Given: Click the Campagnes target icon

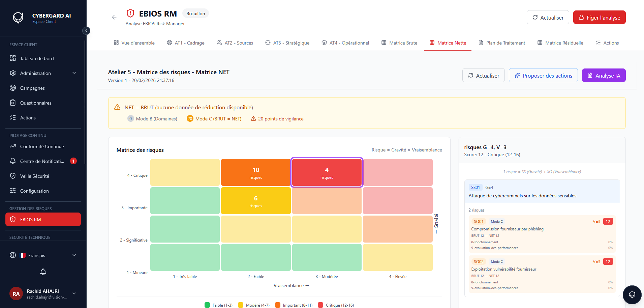Looking at the screenshot, I should click(13, 88).
